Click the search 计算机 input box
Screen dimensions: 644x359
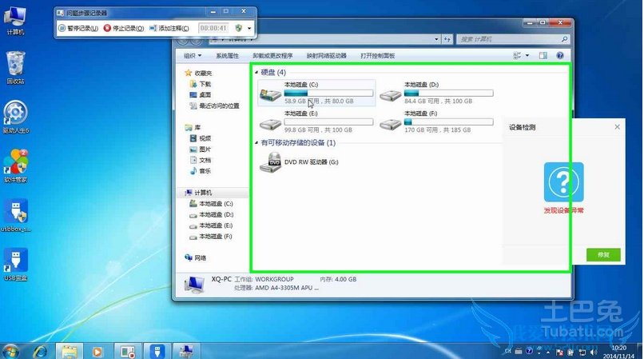point(511,38)
